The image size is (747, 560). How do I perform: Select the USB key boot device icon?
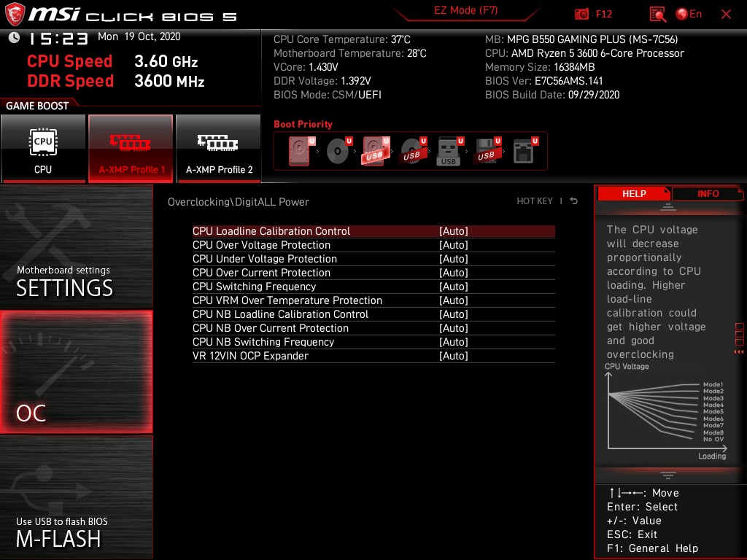click(448, 151)
